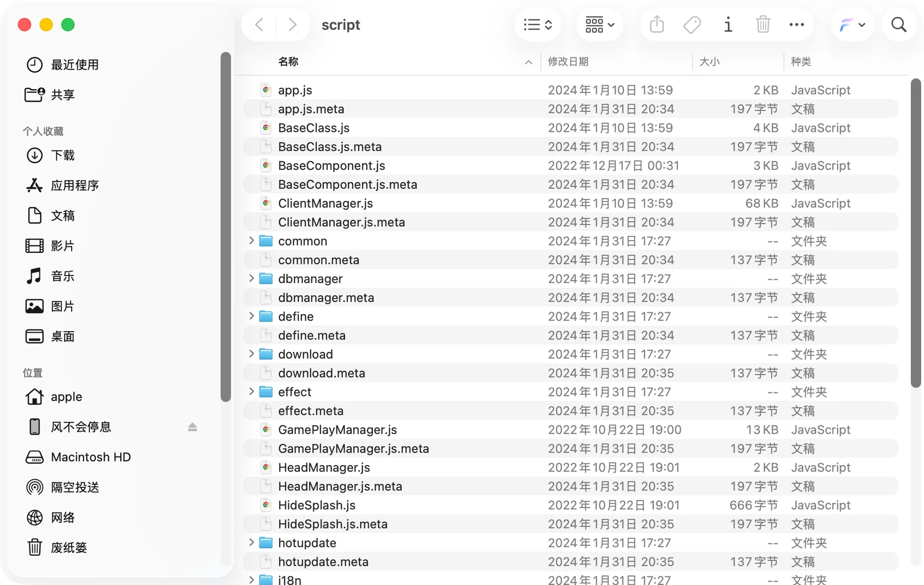
Task: Expand the effect folder
Action: [251, 391]
